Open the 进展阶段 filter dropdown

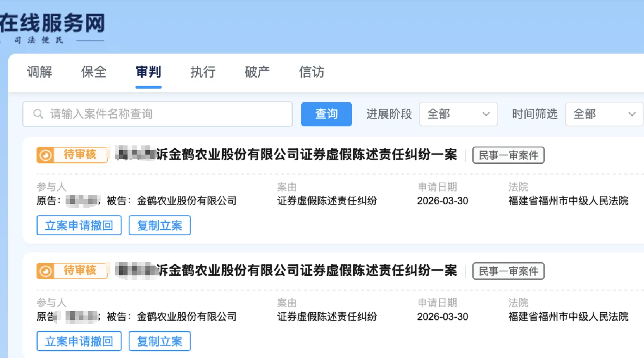point(458,114)
